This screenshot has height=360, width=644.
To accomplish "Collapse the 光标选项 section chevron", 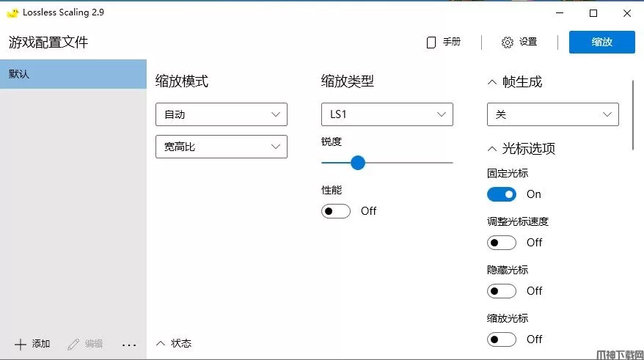I will coord(492,149).
